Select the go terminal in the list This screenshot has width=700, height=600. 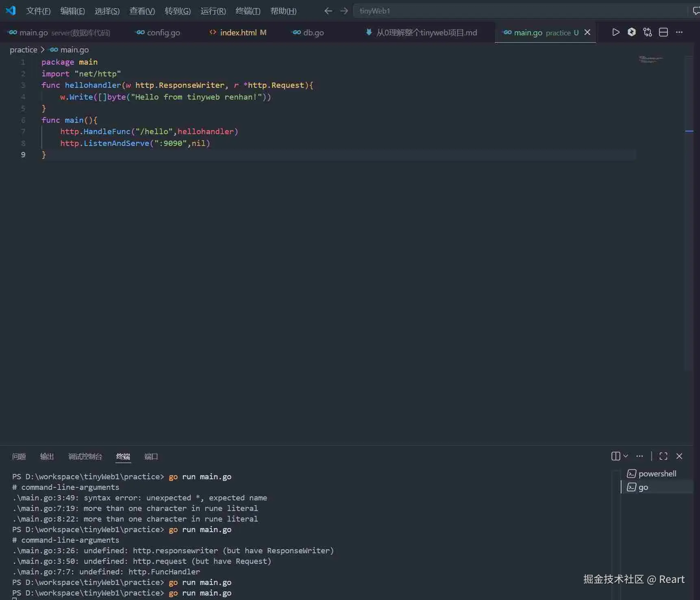[x=657, y=487]
